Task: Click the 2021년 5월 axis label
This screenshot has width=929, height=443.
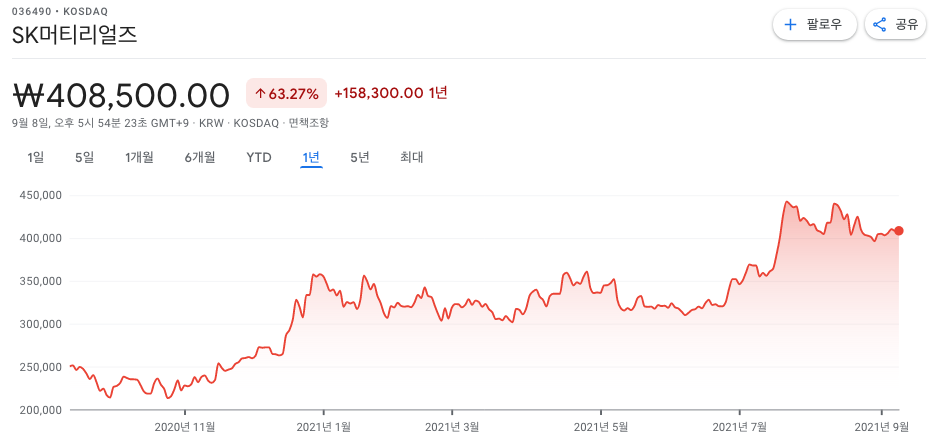Action: 601,427
